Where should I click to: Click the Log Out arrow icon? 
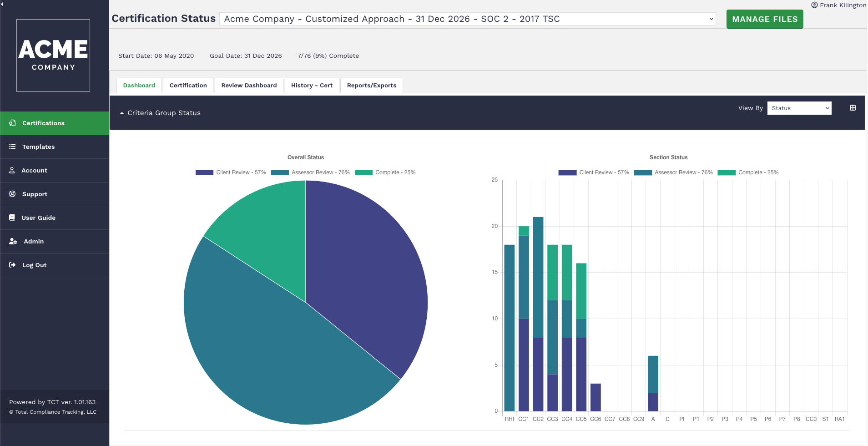[x=12, y=265]
